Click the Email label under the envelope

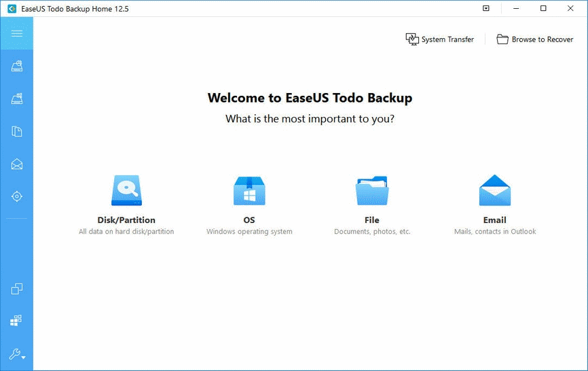click(494, 220)
